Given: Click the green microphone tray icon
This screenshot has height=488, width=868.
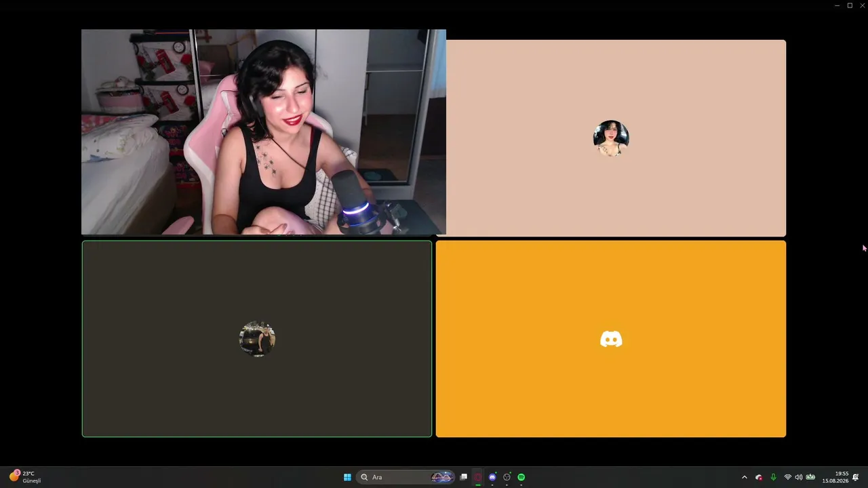Looking at the screenshot, I should 773,477.
